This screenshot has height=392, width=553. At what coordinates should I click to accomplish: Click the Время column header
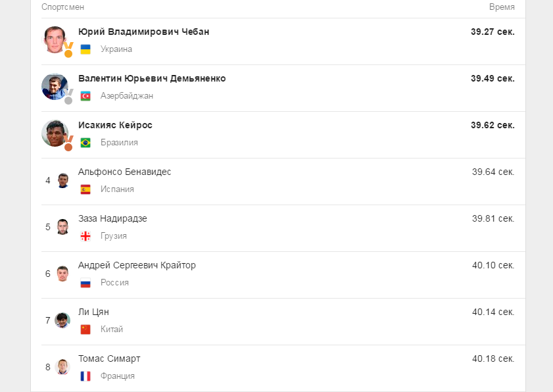502,7
